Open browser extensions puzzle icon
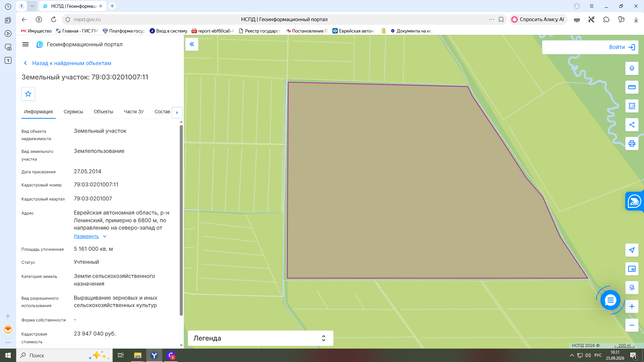The height and width of the screenshot is (362, 644). click(x=606, y=19)
